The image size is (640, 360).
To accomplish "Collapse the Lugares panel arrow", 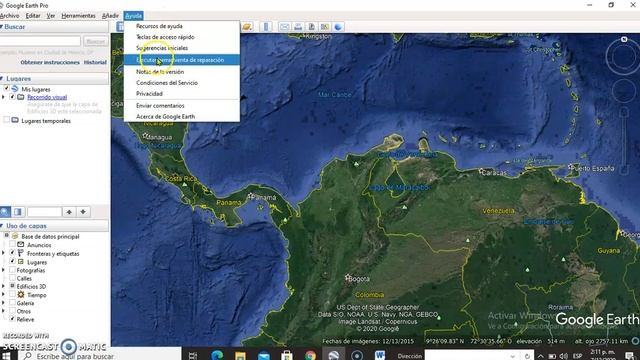I will click(2, 78).
